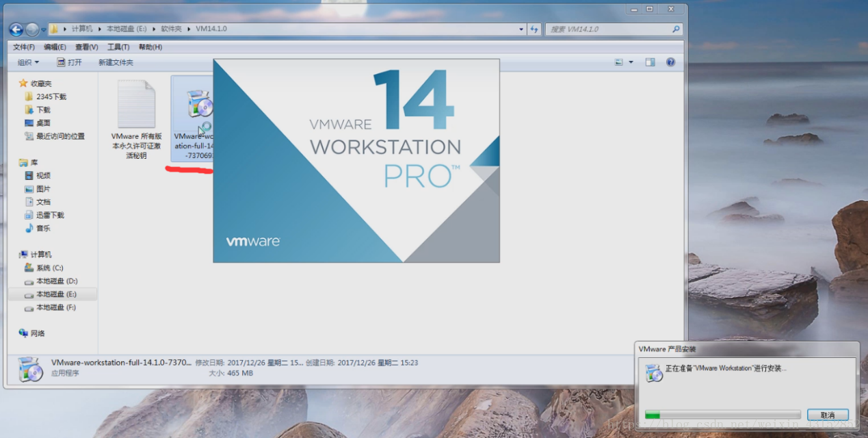Viewport: 868px width, 438px height.
Task: Select 2345下载 folder in favorites
Action: pos(46,96)
